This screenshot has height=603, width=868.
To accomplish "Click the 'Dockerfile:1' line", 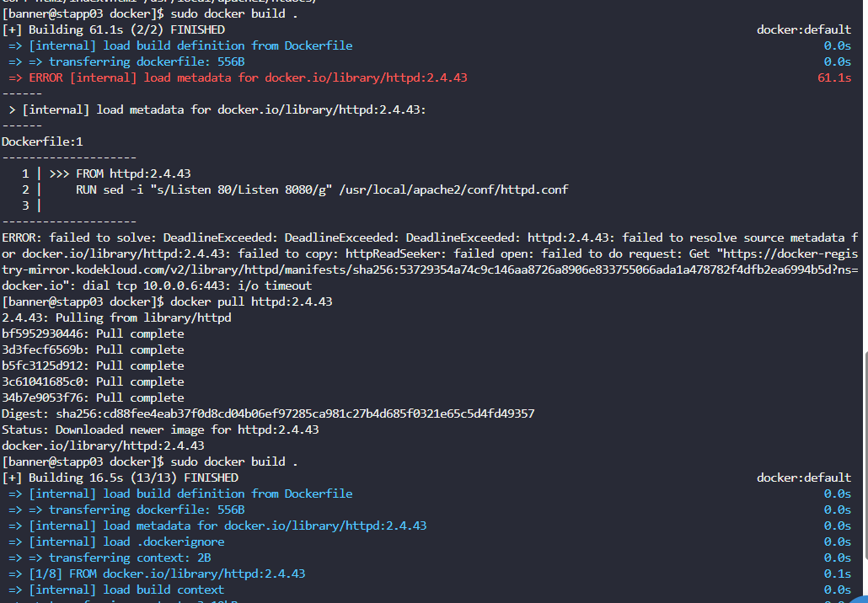I will [x=42, y=141].
